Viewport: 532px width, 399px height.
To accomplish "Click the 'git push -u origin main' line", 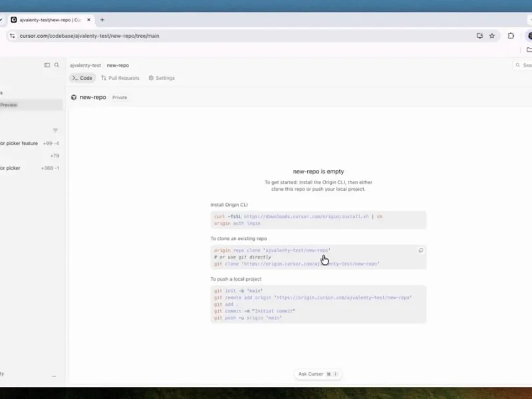I will pyautogui.click(x=248, y=318).
